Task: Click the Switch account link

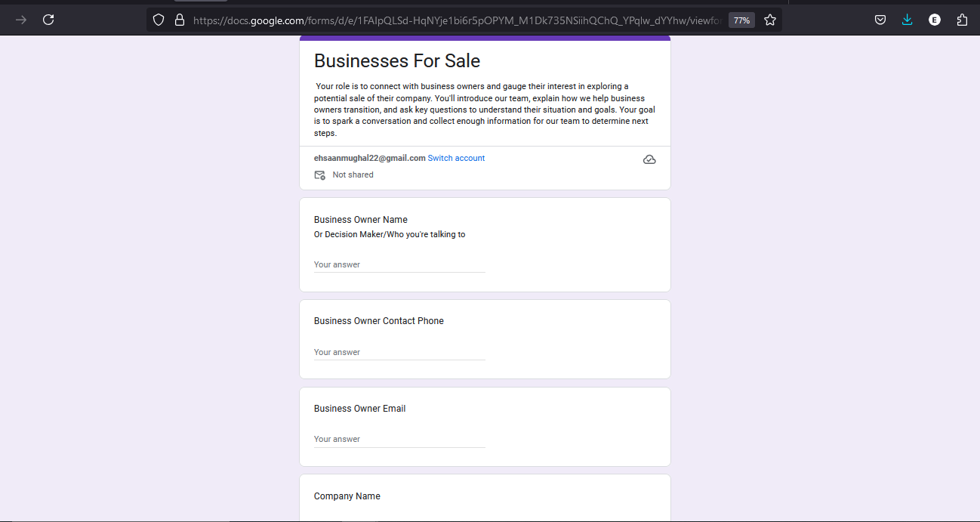Action: pyautogui.click(x=456, y=159)
